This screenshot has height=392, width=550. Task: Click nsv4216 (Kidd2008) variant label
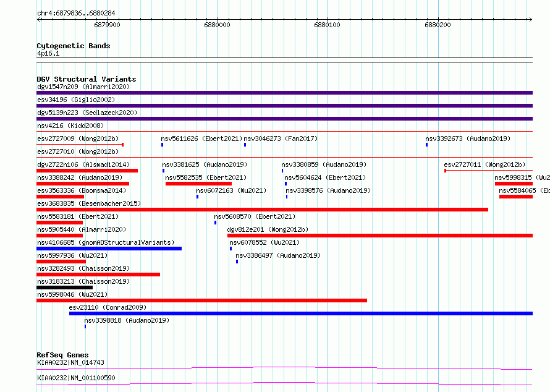pos(70,126)
